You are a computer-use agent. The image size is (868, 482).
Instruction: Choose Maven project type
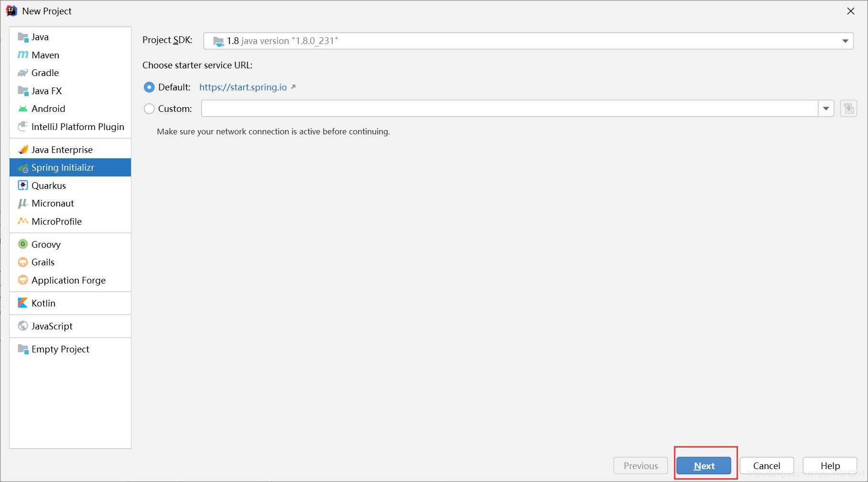(x=70, y=55)
